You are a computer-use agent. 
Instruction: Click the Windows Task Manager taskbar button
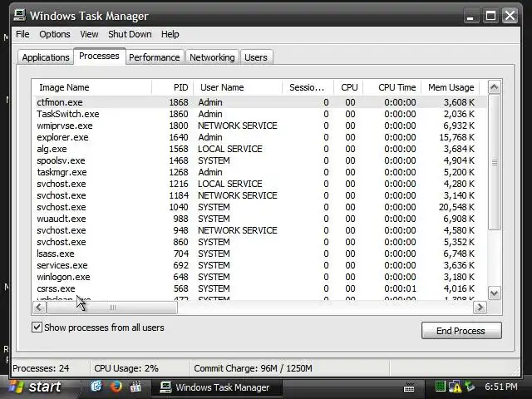[216, 387]
